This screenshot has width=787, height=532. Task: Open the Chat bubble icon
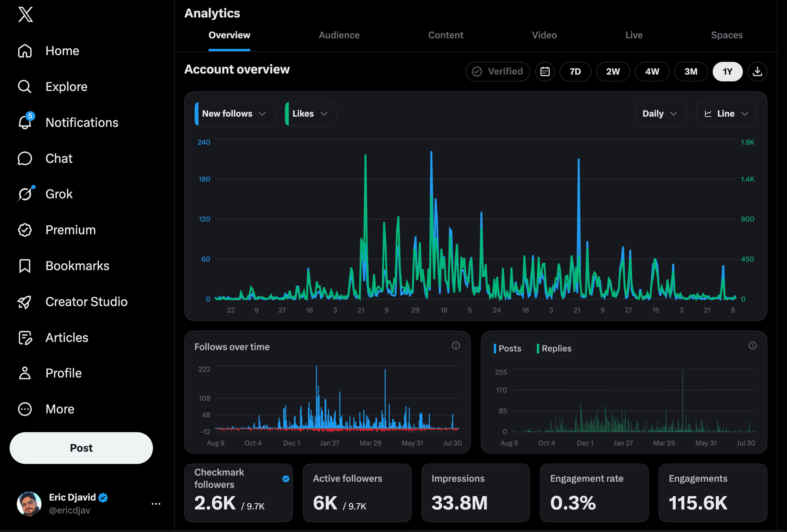(25, 158)
